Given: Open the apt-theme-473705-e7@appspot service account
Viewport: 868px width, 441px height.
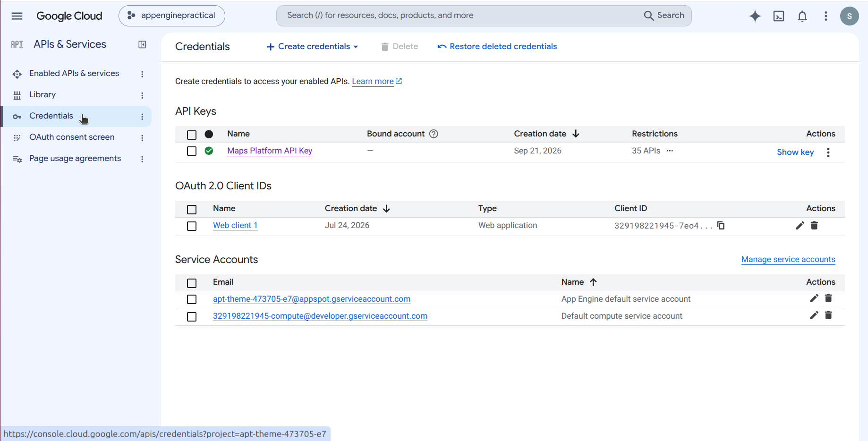Looking at the screenshot, I should tap(312, 299).
